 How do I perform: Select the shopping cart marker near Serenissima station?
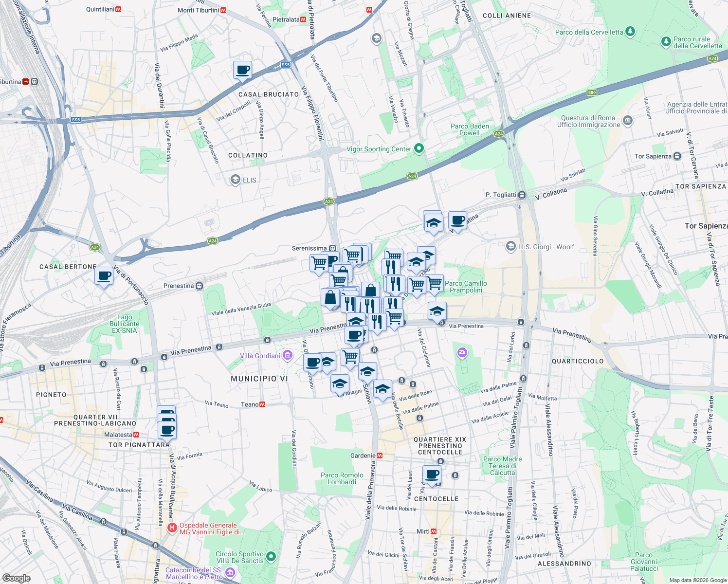tap(320, 263)
